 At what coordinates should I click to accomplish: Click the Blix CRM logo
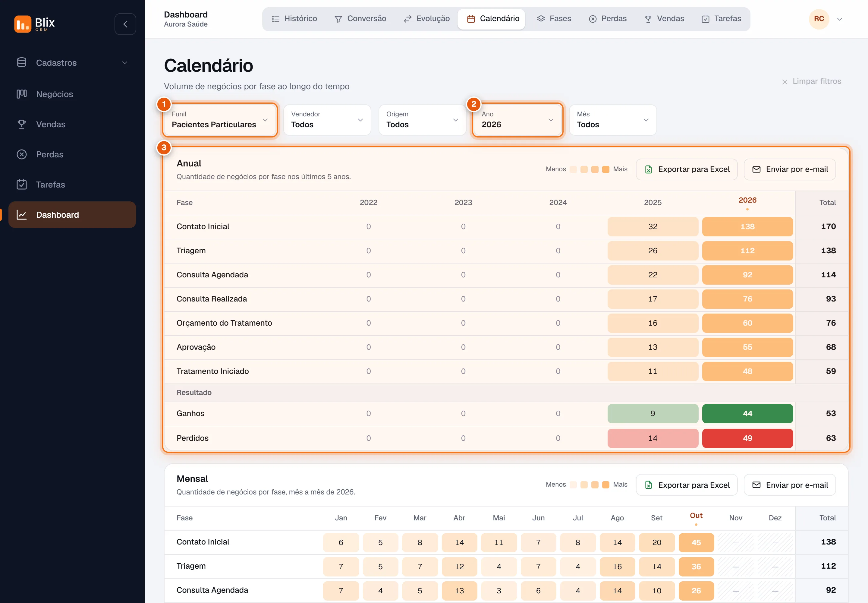point(34,24)
